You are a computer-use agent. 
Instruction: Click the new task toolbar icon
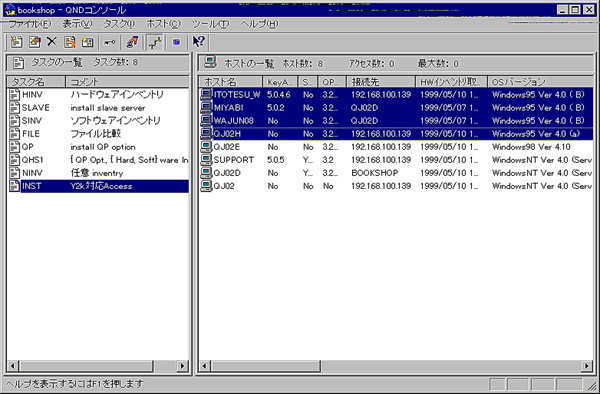pos(16,42)
